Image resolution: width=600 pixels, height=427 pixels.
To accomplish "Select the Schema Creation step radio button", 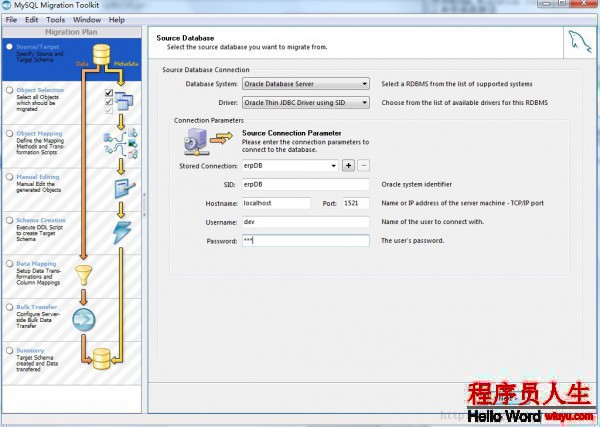I will tap(10, 220).
